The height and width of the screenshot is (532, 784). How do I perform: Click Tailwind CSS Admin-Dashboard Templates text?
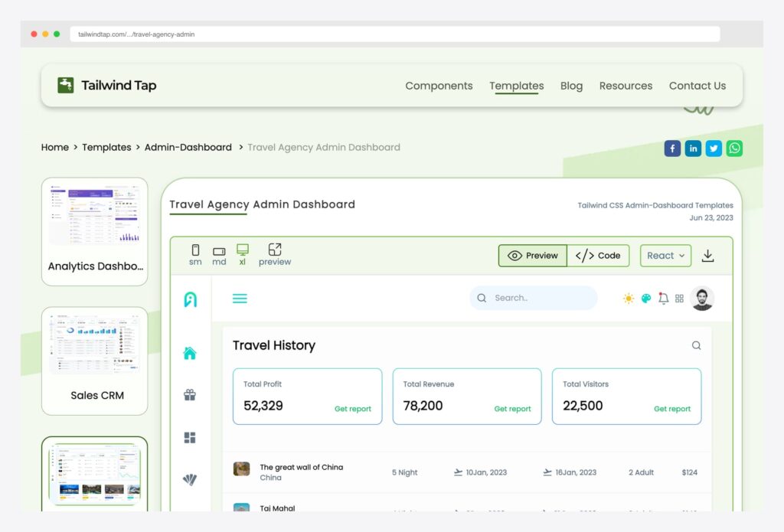pos(655,205)
